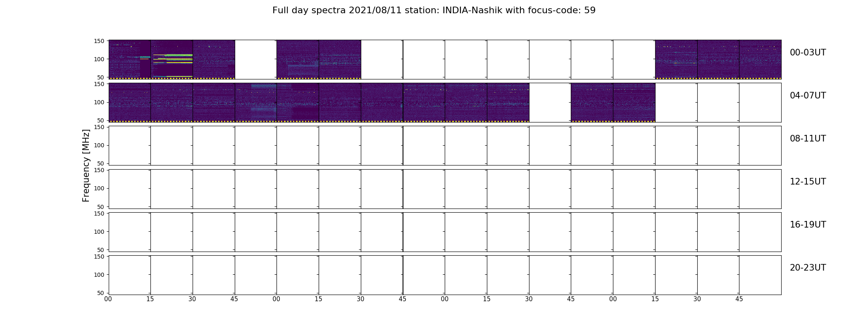
Task: Click the plot title "Full day spectra 2021/08/11"
Action: tap(336, 10)
